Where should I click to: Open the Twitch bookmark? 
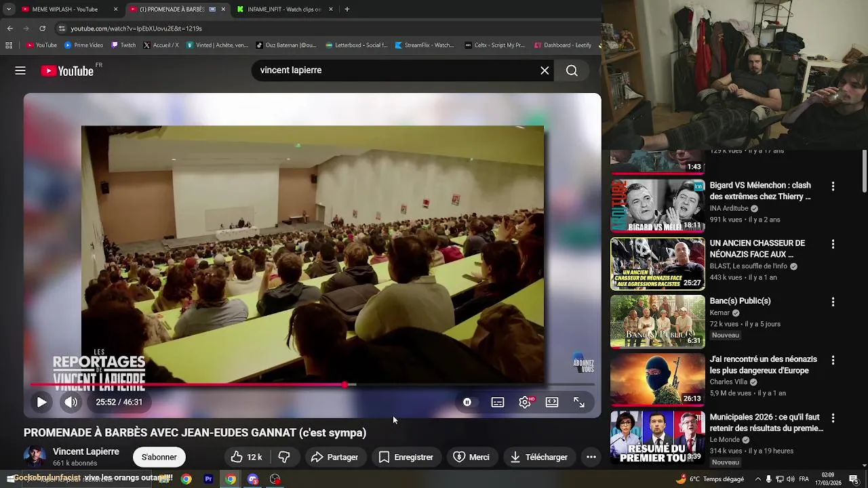[x=123, y=45]
